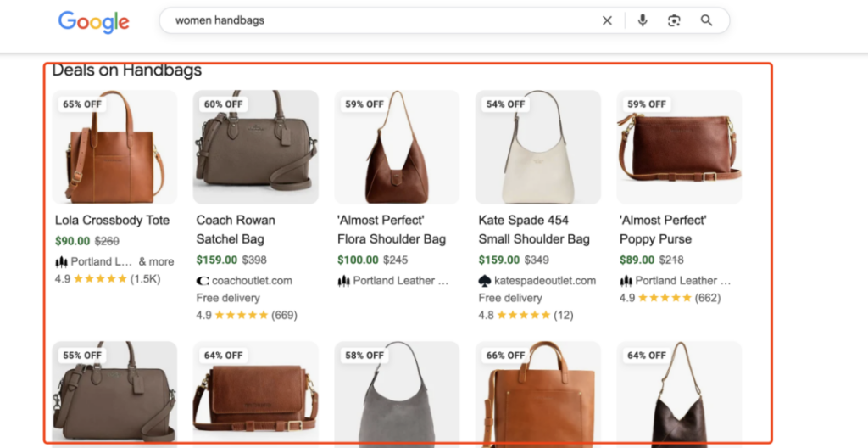The height and width of the screenshot is (448, 868).
Task: Click the Lola Crossbody Tote title
Action: (112, 221)
